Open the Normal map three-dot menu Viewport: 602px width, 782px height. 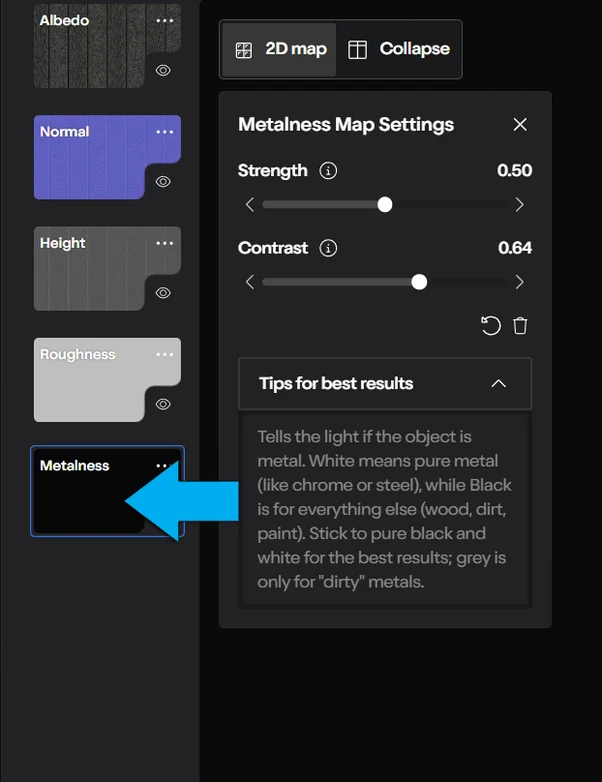165,132
